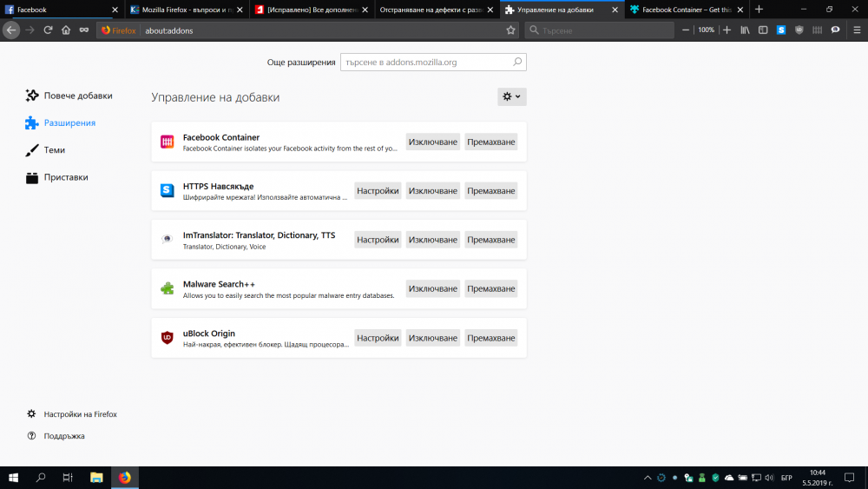The height and width of the screenshot is (489, 868).
Task: Close the Facebook tab
Action: click(x=115, y=10)
